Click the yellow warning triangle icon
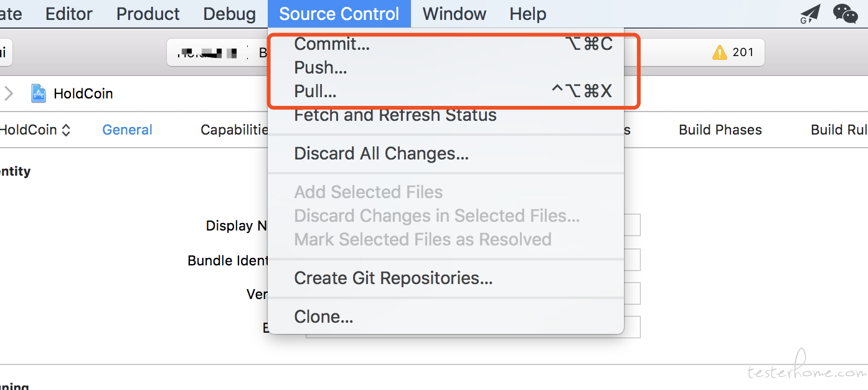 click(x=720, y=52)
